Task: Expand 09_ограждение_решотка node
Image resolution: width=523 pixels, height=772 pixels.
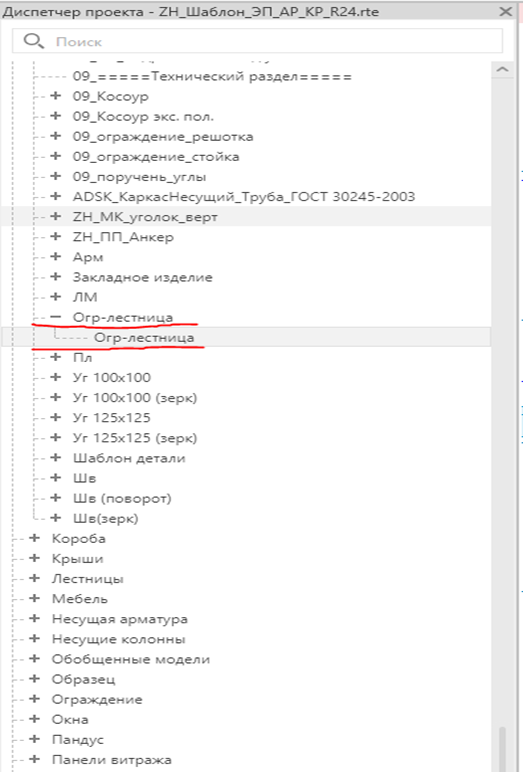Action: tap(56, 136)
